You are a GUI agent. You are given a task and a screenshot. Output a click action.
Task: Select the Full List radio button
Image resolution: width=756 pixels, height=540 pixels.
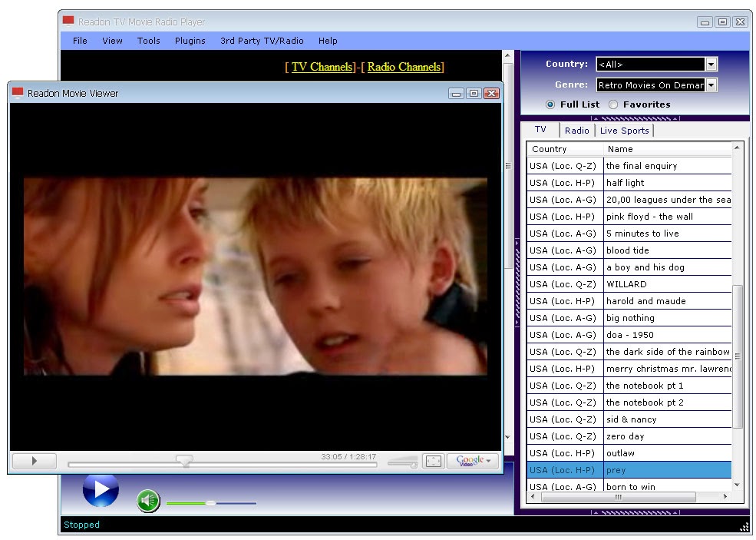(550, 104)
